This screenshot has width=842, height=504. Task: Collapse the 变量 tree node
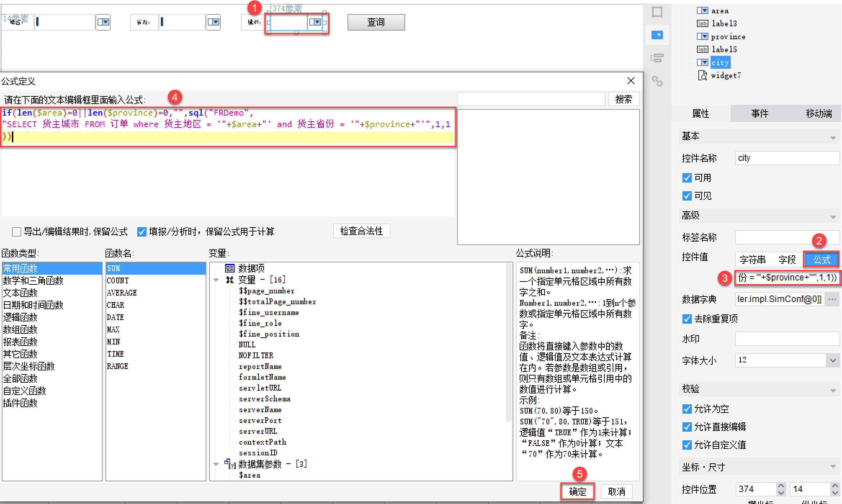click(x=216, y=280)
